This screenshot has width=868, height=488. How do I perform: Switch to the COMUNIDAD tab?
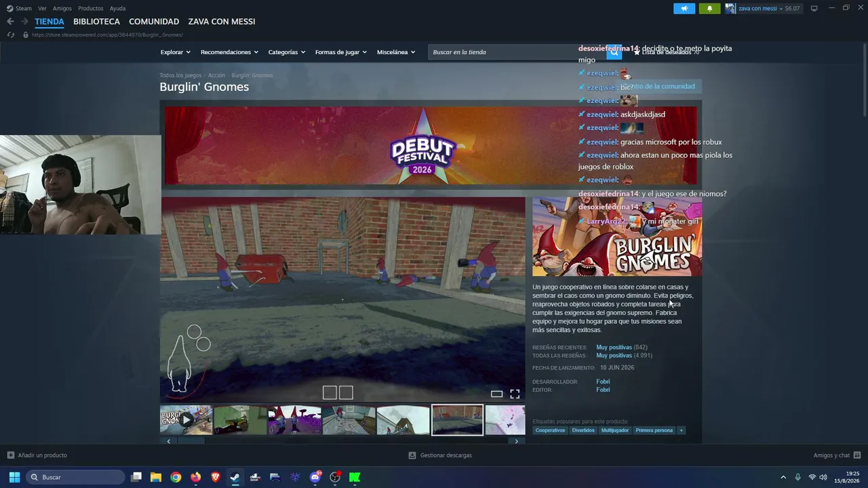[x=154, y=22]
